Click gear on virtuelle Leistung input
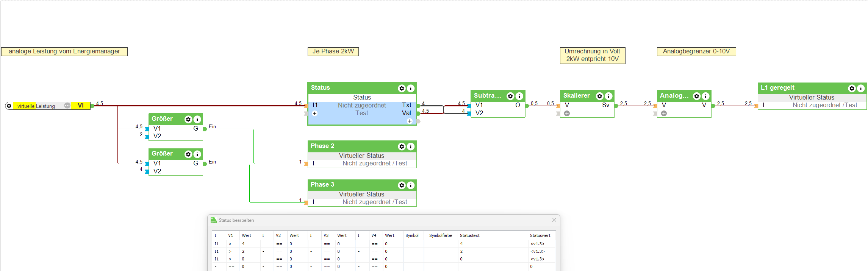Viewport: 868px width, 271px height. (x=9, y=106)
